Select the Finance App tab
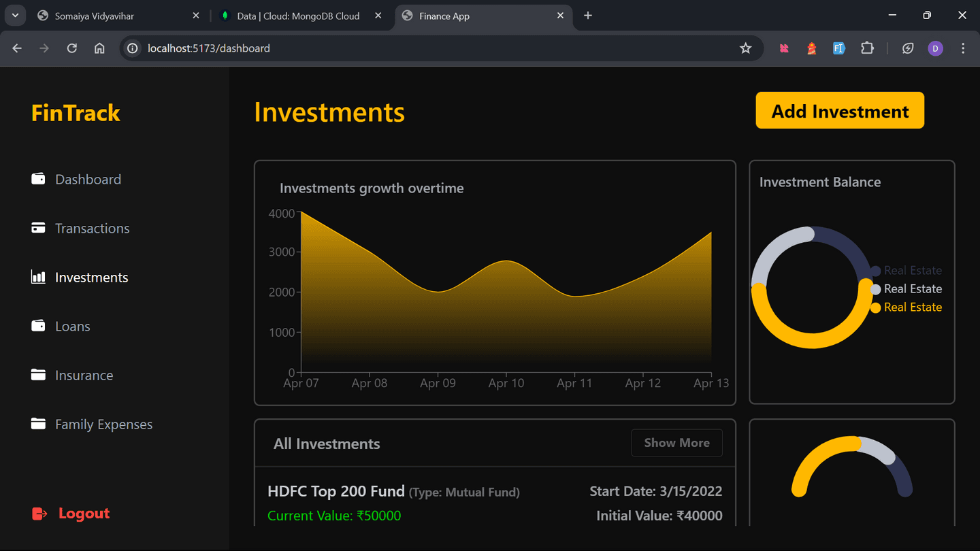 484,16
